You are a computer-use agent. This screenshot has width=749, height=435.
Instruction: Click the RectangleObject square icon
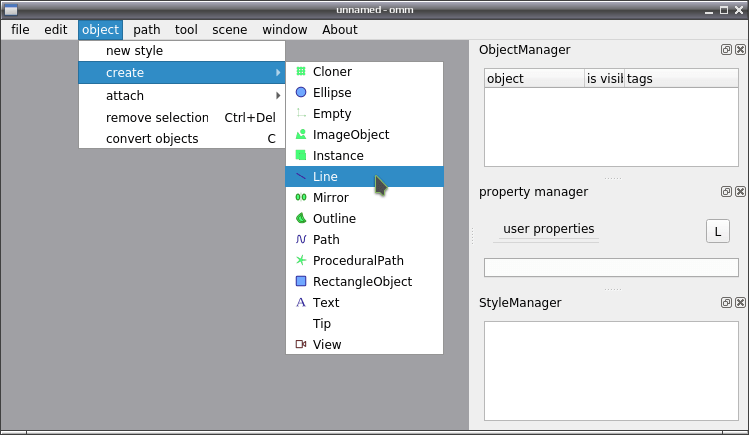(x=301, y=282)
